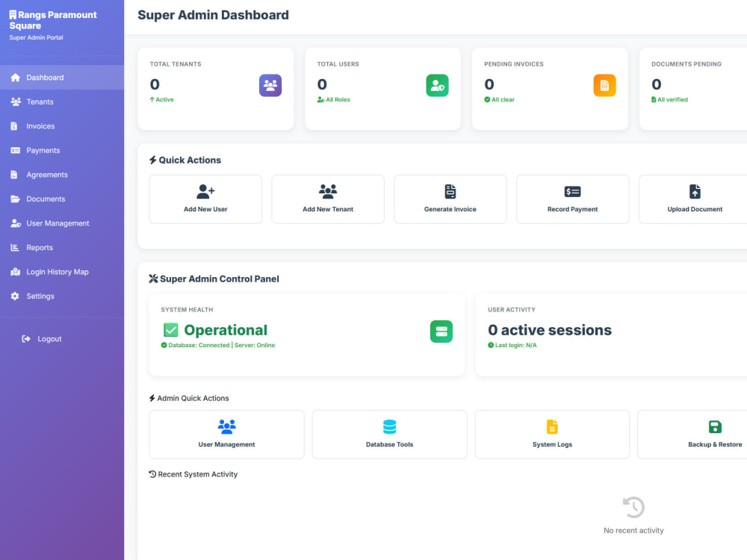Click the group icon in Add New Tenant
The height and width of the screenshot is (560, 747).
pos(328,191)
